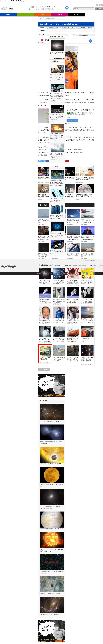Open the green 天文 navigation tab

25,15
